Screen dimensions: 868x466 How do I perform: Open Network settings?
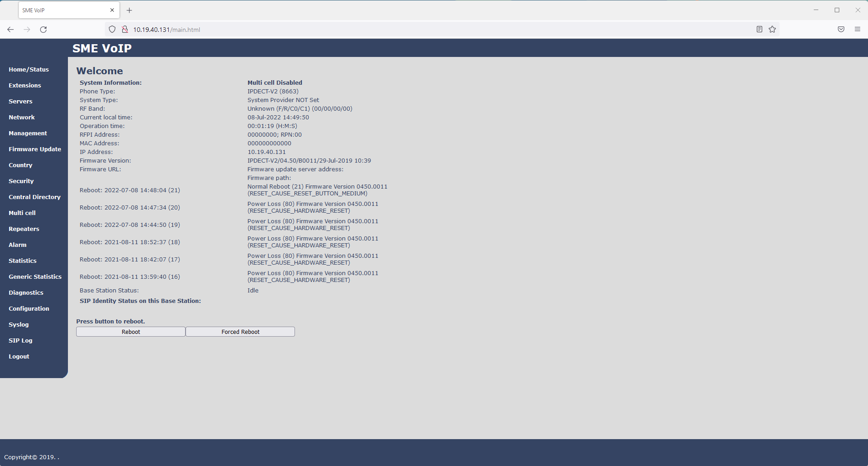pyautogui.click(x=21, y=118)
